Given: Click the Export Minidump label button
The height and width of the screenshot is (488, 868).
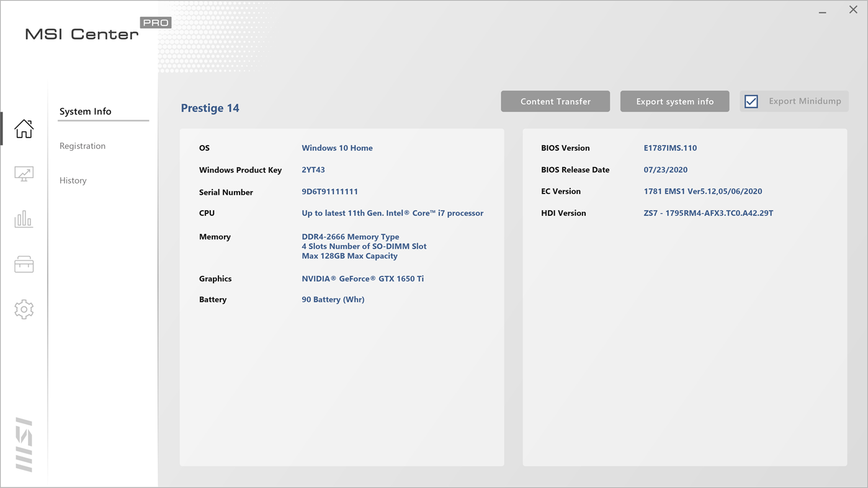Looking at the screenshot, I should (x=805, y=101).
